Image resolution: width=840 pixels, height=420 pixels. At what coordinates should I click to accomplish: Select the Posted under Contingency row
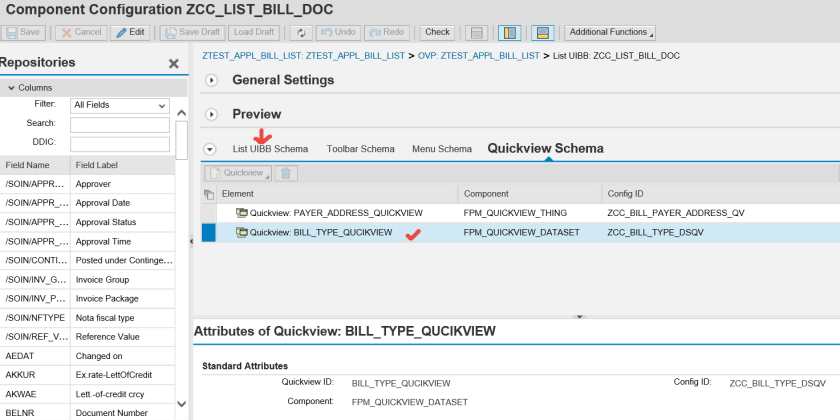click(87, 260)
